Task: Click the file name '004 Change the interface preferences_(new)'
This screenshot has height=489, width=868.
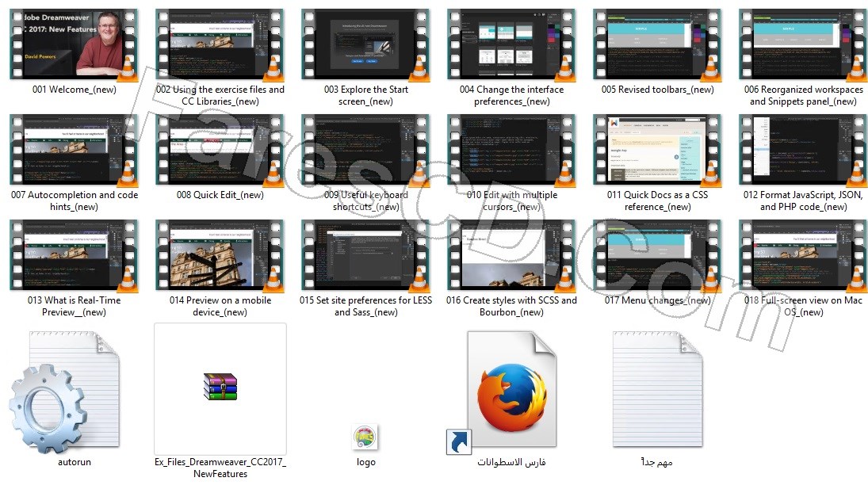Action: point(511,95)
